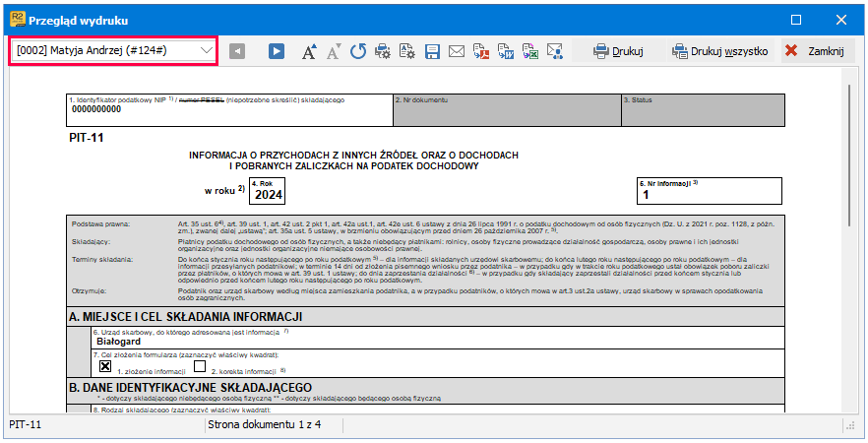
Task: Click year field 2024
Action: pos(269,192)
